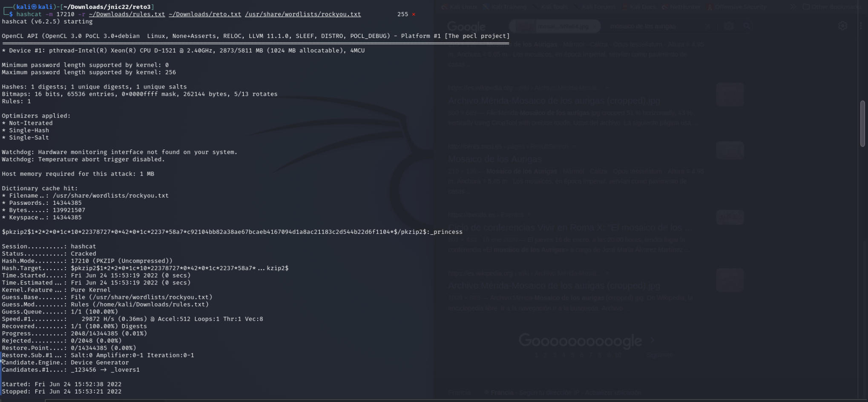
Task: Click 'Progress: 2048/14344385 (0.01%)' line
Action: pos(74,333)
